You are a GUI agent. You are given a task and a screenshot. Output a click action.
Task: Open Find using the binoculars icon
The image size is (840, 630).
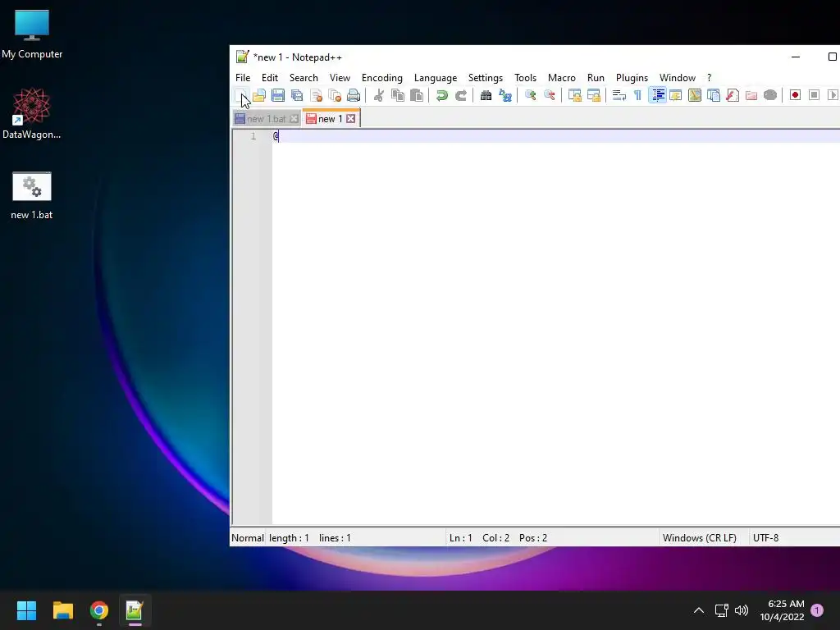click(x=486, y=95)
